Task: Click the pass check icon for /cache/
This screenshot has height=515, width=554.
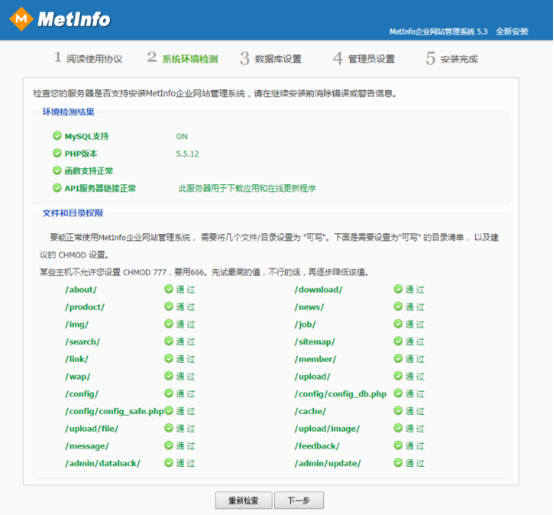Action: [x=398, y=410]
